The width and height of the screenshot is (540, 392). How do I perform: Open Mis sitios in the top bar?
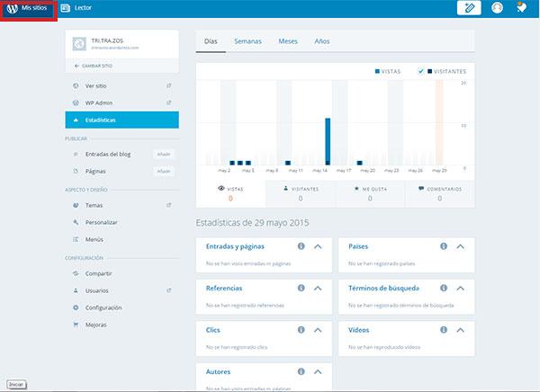(30, 8)
